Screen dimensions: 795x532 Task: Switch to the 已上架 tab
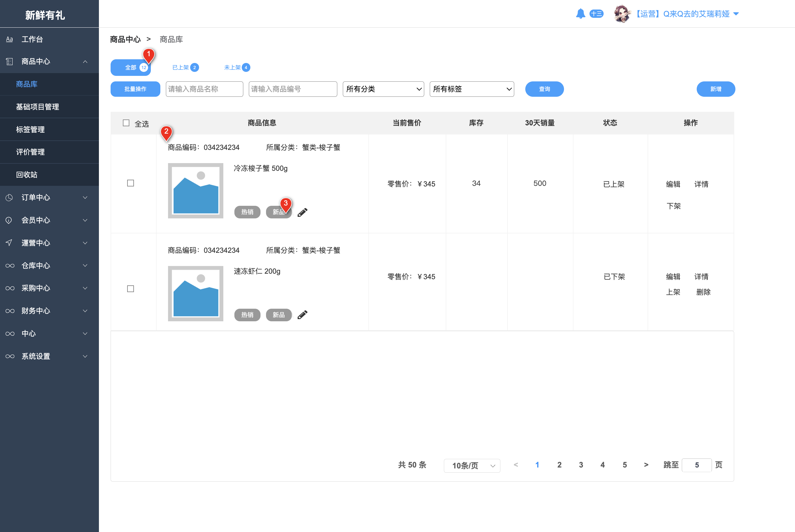tap(185, 68)
